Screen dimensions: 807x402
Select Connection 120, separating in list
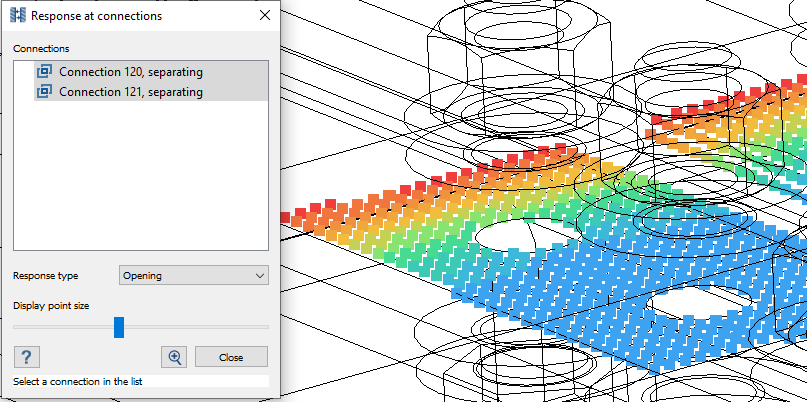coord(130,72)
